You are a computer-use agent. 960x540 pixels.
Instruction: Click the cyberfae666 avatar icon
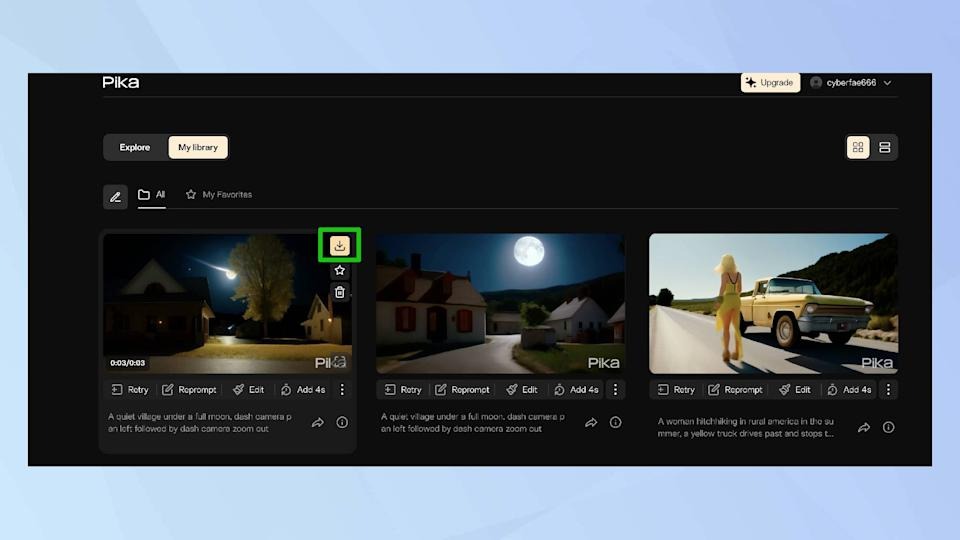coord(816,83)
